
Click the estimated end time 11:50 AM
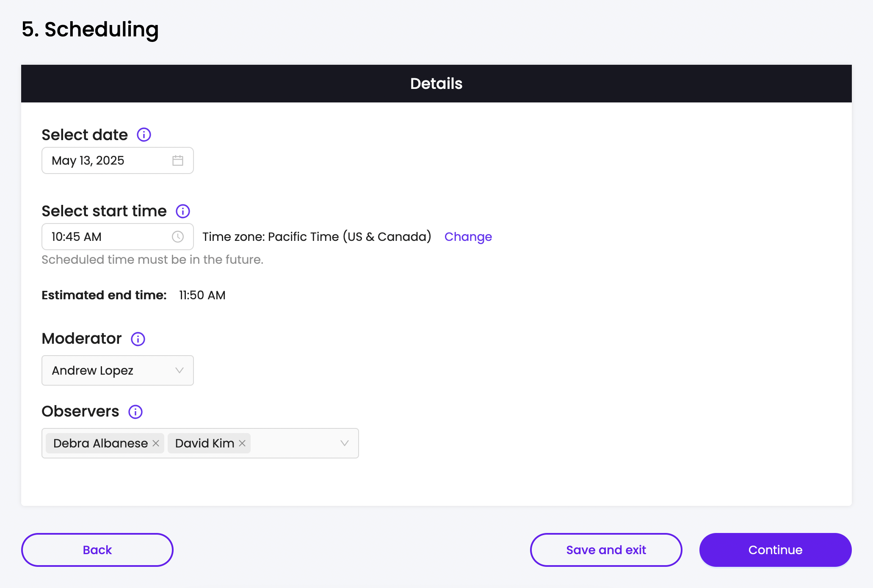pyautogui.click(x=202, y=295)
